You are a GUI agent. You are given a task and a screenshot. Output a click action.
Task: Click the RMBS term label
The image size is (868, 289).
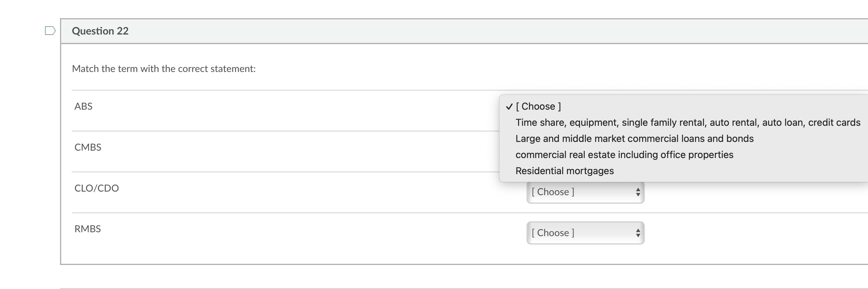click(x=87, y=229)
